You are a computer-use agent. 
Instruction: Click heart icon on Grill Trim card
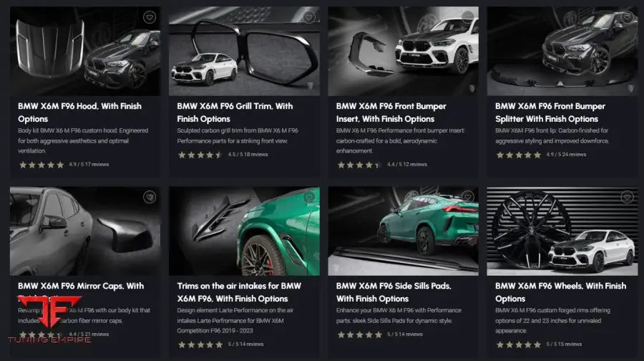point(308,17)
